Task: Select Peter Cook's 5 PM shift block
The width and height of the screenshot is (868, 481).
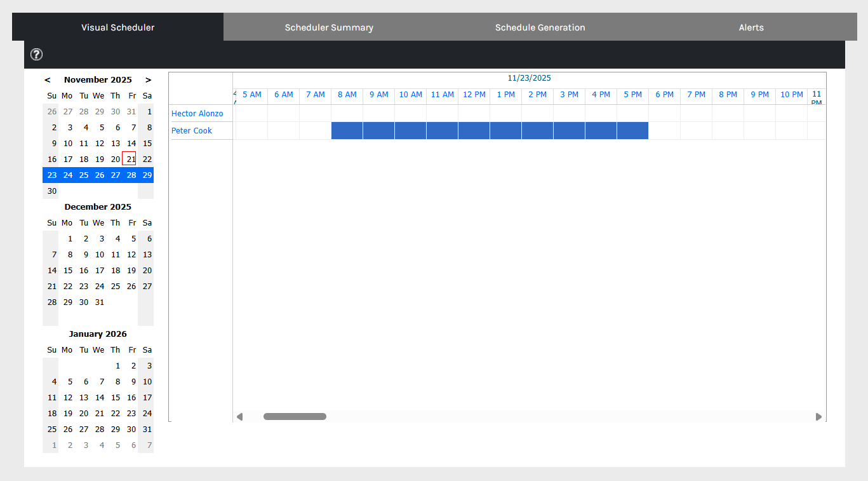Action: point(633,131)
